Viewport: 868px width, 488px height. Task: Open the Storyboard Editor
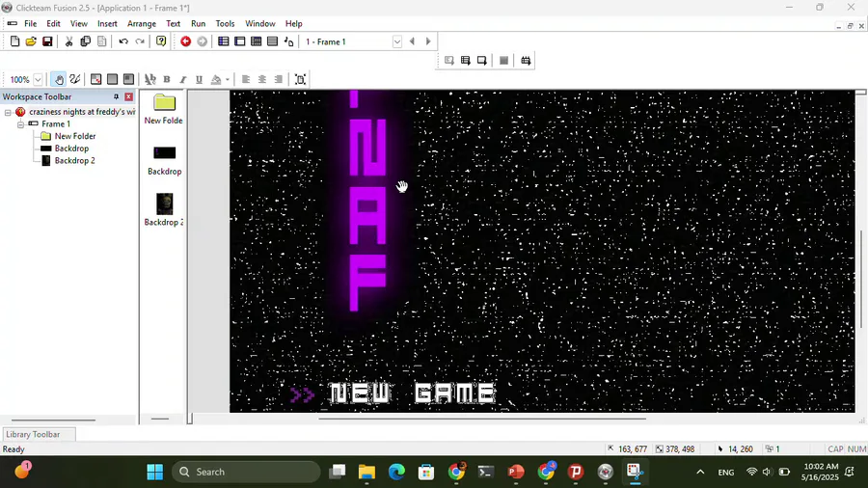[x=224, y=41]
